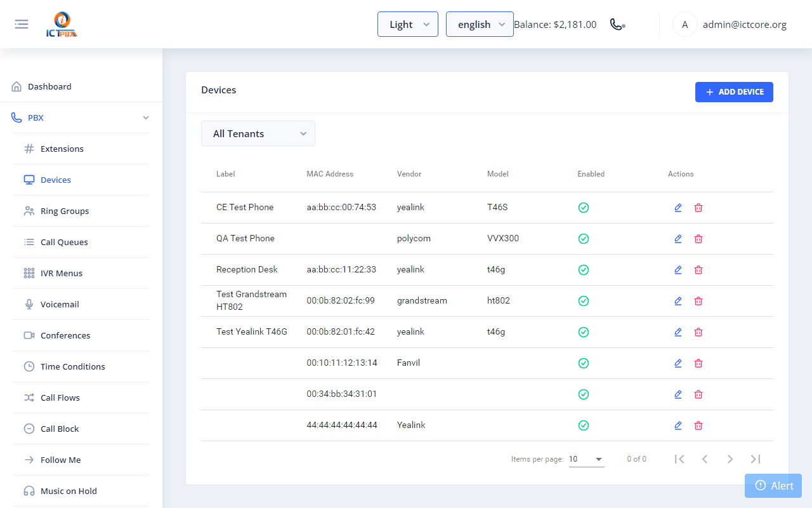812x508 pixels.
Task: Go to last page of devices
Action: [x=756, y=459]
